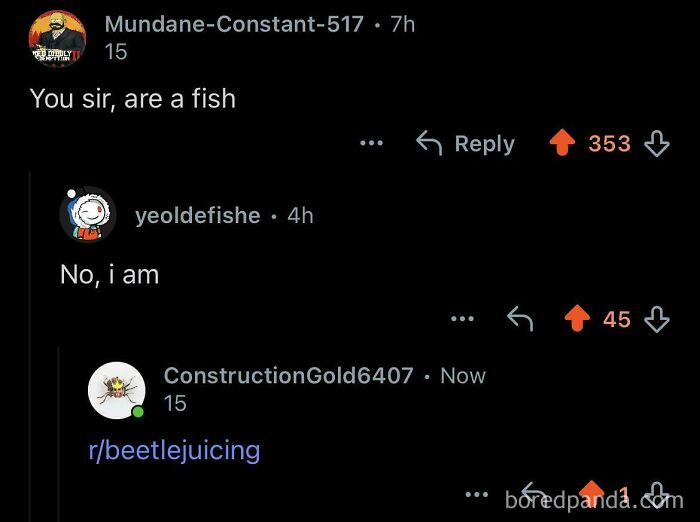Downvote yeoldefishe's reply

pyautogui.click(x=656, y=319)
